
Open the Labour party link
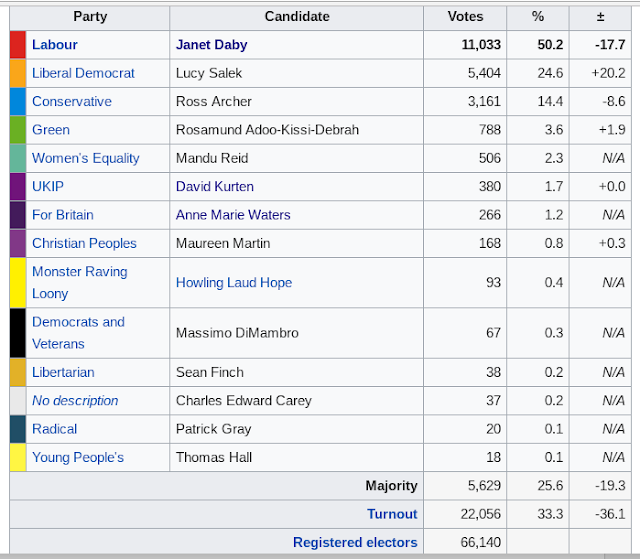pos(55,45)
